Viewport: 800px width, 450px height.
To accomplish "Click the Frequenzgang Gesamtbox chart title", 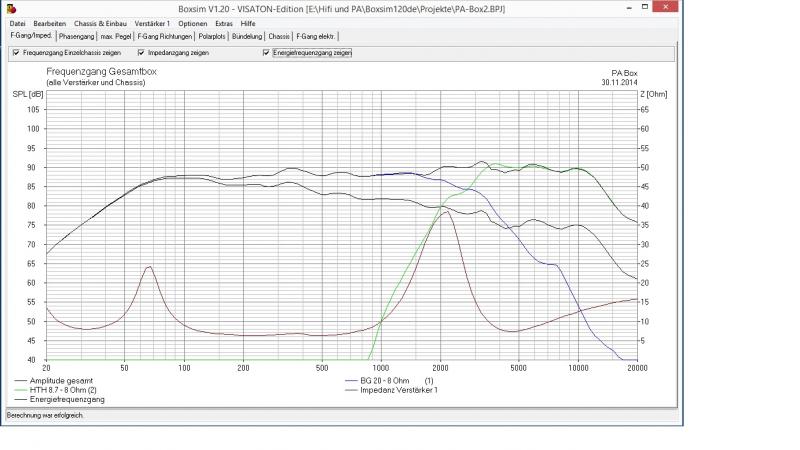I will coord(102,72).
